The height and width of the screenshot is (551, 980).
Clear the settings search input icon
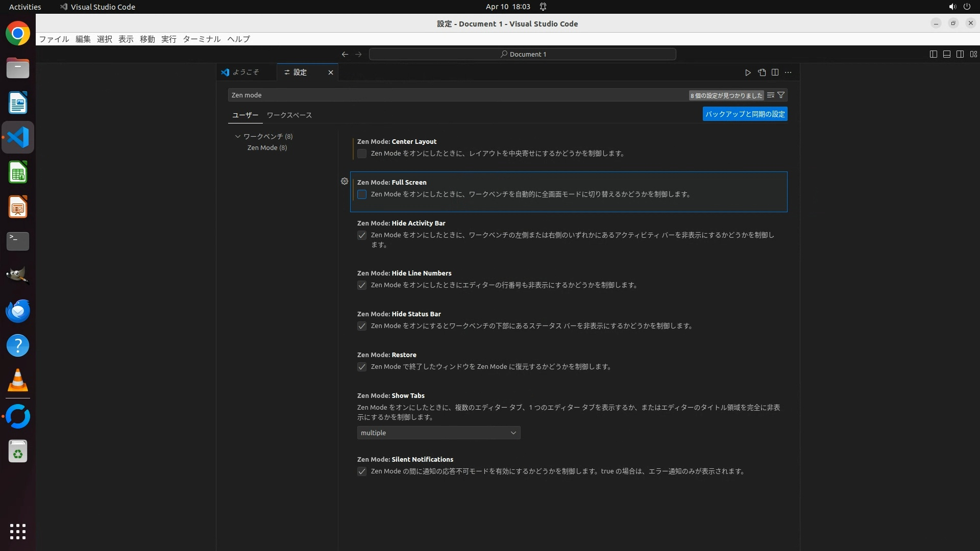(771, 95)
